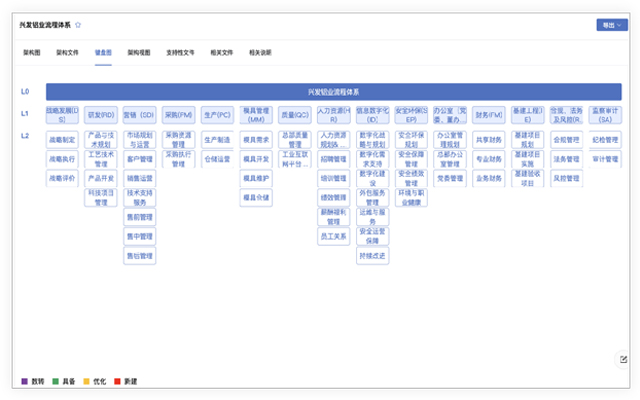Viewport: 640px width, 400px height.
Task: Open the 技术支持服务 process box
Action: click(140, 198)
